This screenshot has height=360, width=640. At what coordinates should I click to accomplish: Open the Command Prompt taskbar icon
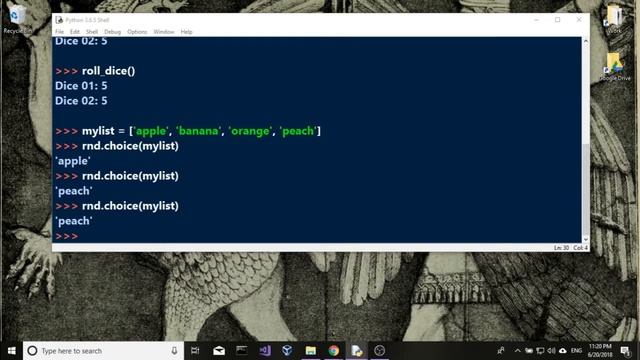[242, 351]
